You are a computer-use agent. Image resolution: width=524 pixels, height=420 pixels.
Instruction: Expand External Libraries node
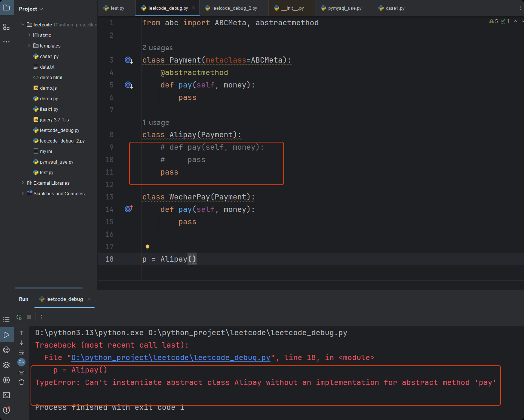pos(23,183)
